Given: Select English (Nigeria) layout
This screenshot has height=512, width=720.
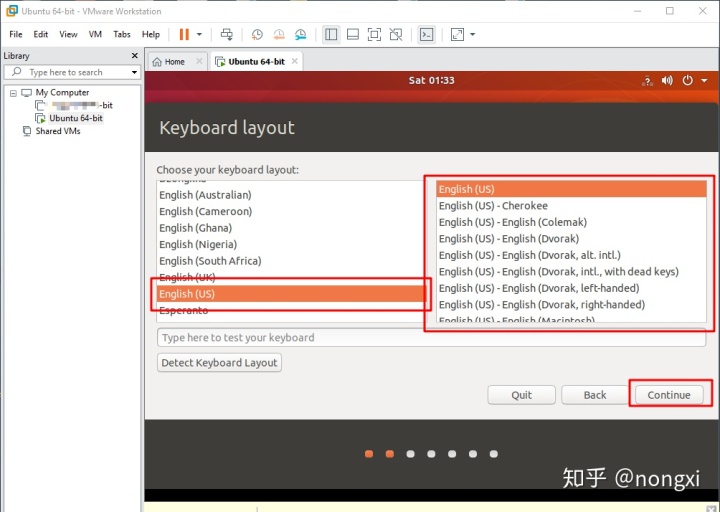Looking at the screenshot, I should 291,245.
